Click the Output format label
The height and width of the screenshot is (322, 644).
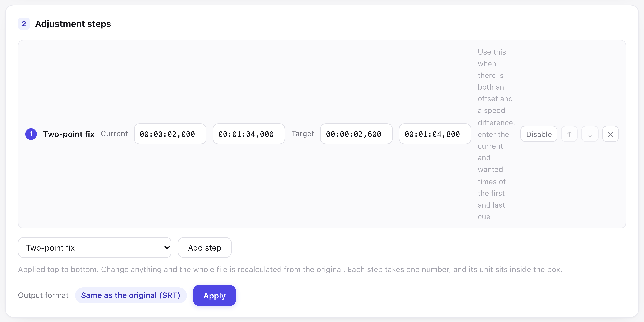point(43,295)
